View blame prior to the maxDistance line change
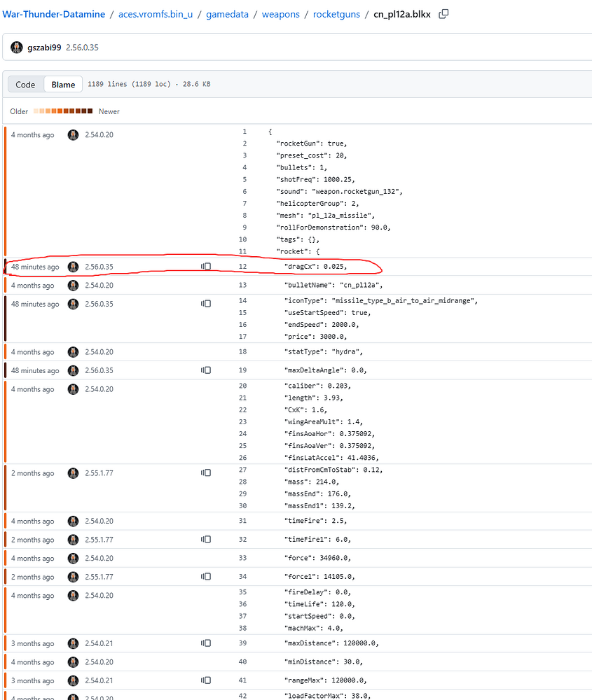 (206, 643)
